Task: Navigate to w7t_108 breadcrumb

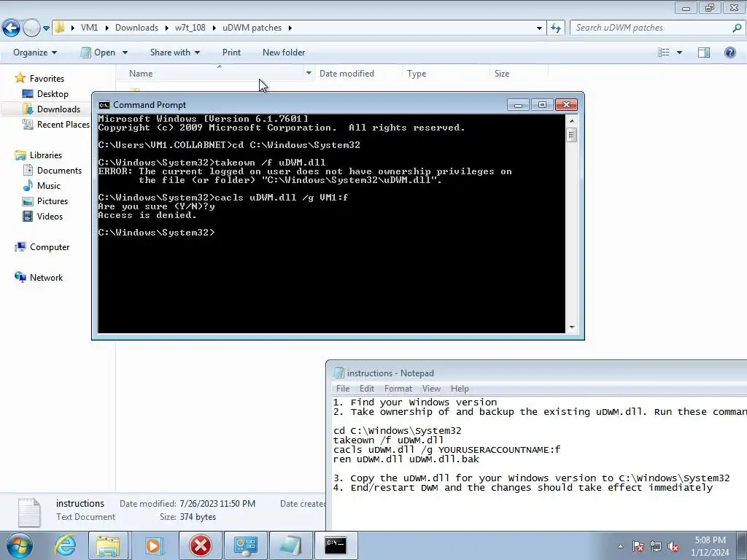Action: (x=190, y=28)
